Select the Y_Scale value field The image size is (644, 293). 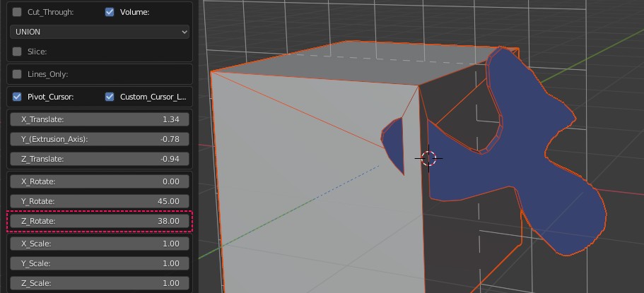(100, 263)
